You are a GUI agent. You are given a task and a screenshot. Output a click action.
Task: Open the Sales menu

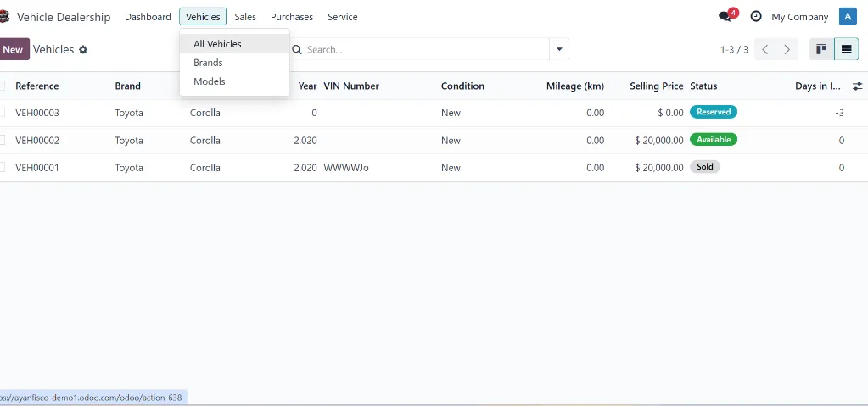point(245,17)
